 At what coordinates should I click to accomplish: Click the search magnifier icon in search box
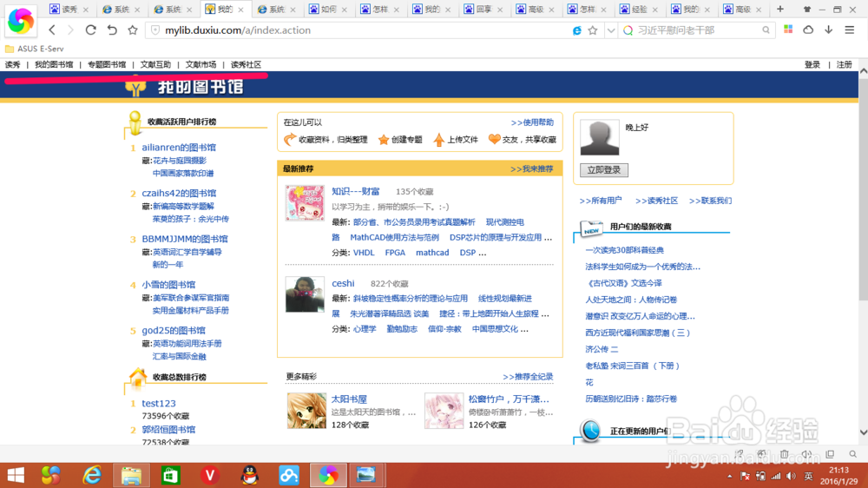[766, 30]
